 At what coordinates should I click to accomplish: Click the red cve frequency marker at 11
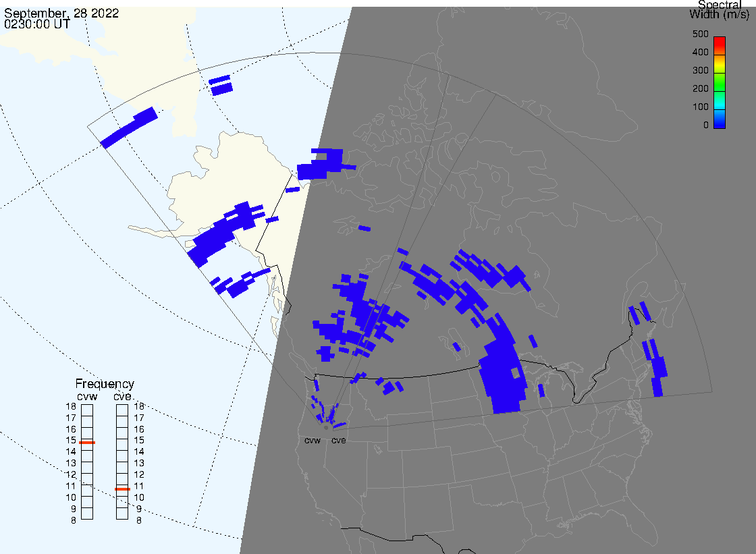click(122, 489)
